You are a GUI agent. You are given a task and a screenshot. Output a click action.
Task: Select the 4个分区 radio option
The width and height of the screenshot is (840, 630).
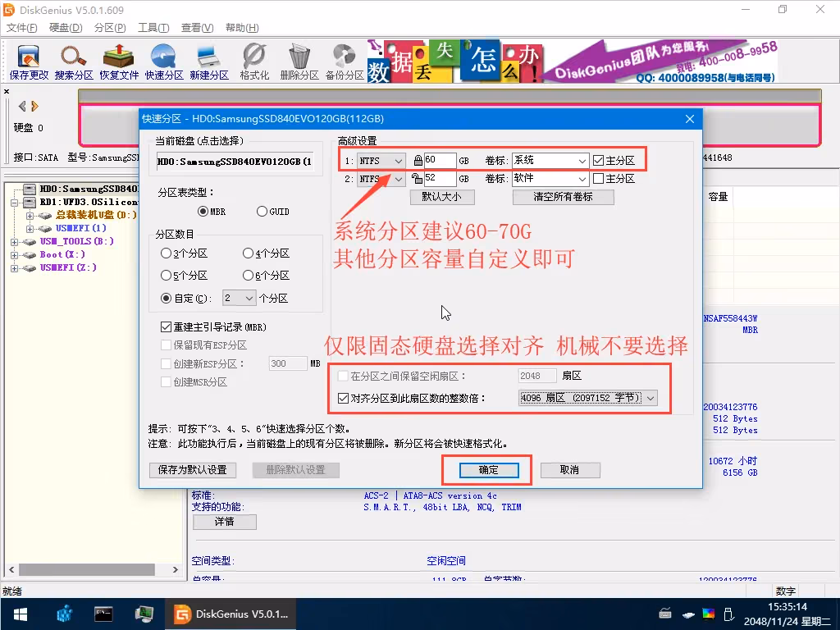(249, 254)
